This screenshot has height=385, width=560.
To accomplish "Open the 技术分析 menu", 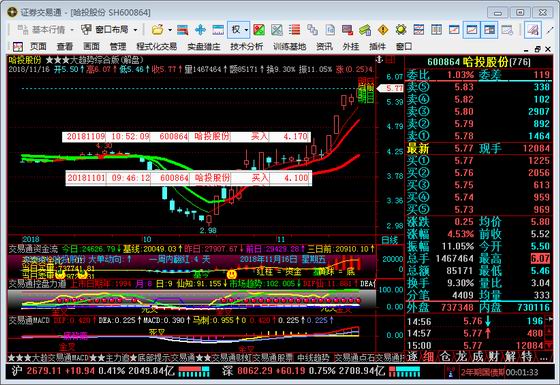I will pos(246,46).
